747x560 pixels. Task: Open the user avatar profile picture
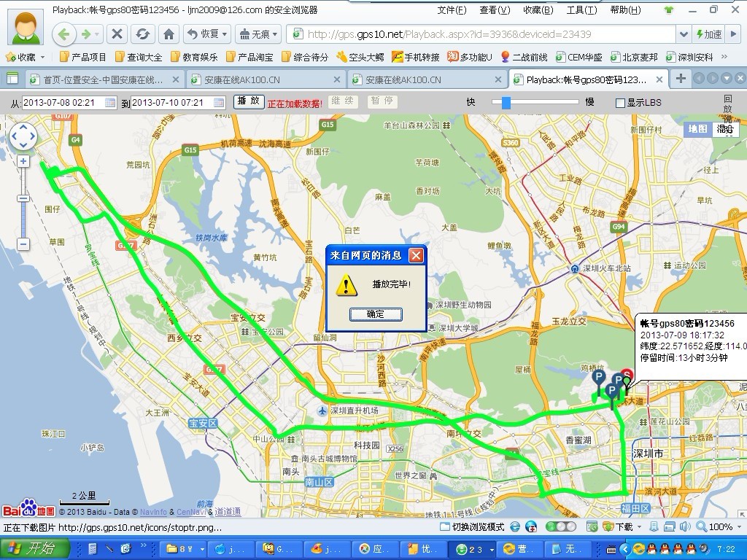(26, 27)
